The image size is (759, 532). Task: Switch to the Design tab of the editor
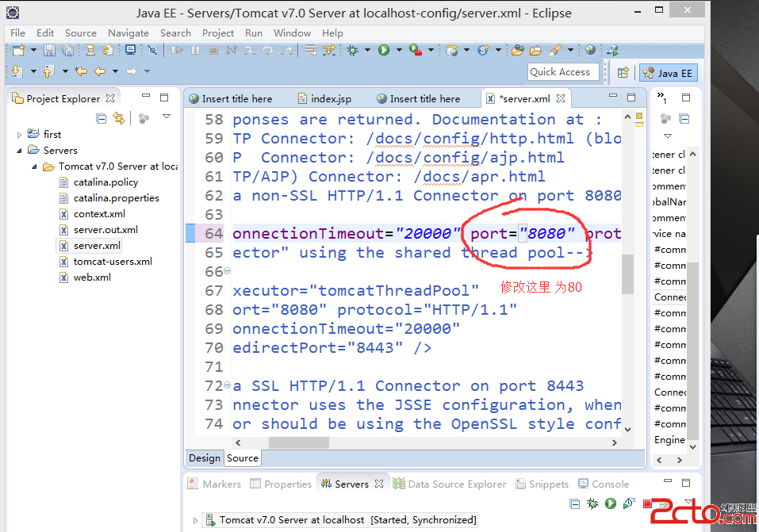click(205, 458)
